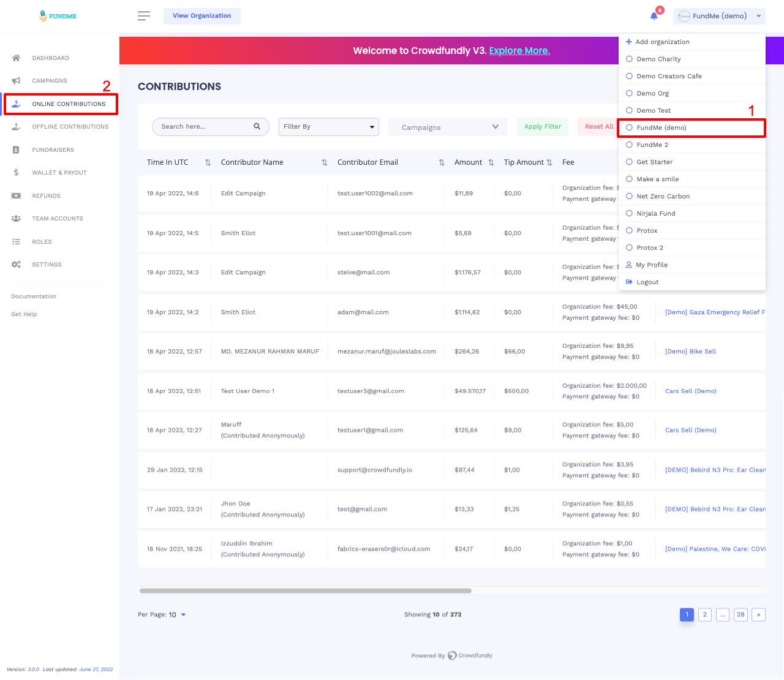The width and height of the screenshot is (784, 680).
Task: Click the Settings gears icon
Action: pos(17,265)
